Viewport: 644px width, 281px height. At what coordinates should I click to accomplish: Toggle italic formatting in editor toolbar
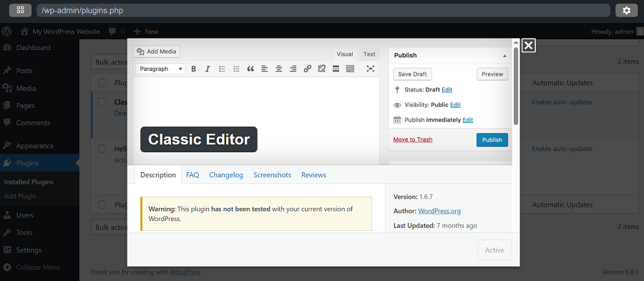point(208,69)
